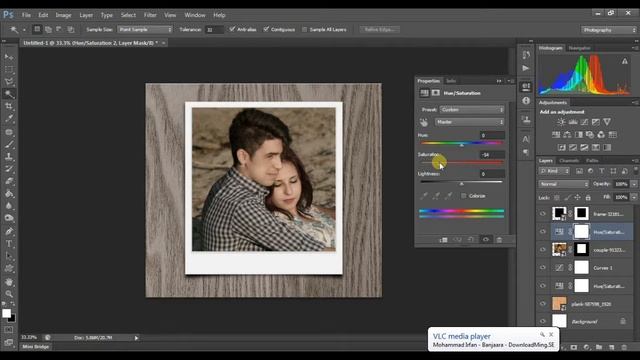The width and height of the screenshot is (640, 360).
Task: Toggle the Contiguous checkbox
Action: tap(266, 29)
